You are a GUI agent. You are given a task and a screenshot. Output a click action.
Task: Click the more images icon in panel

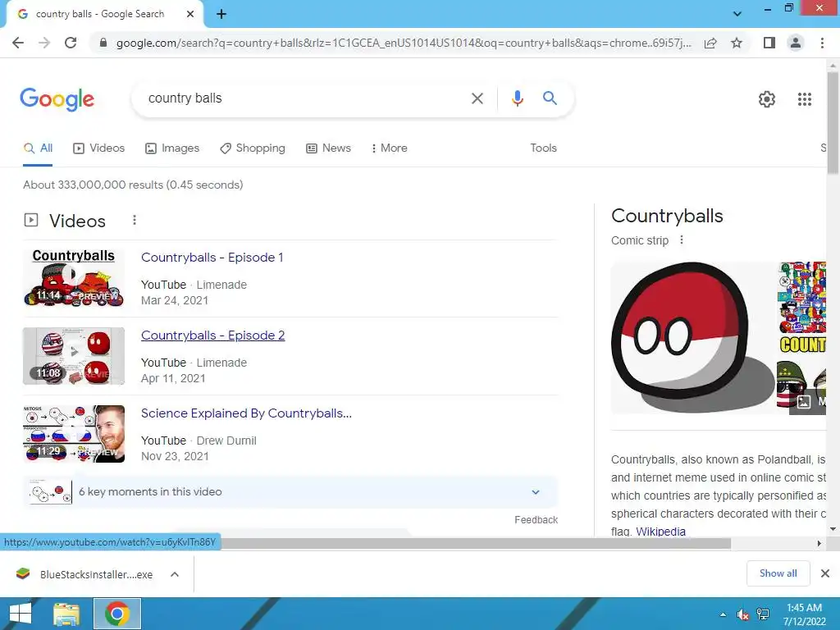point(804,402)
